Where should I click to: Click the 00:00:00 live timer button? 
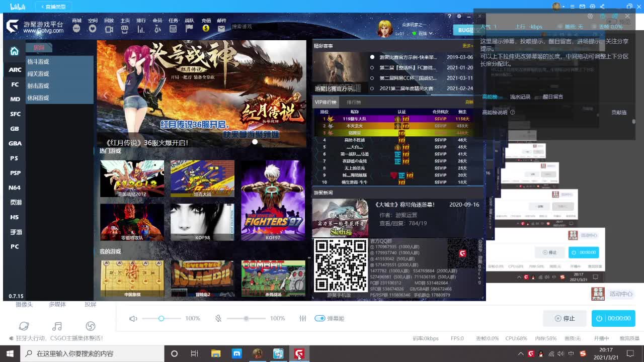point(613,318)
